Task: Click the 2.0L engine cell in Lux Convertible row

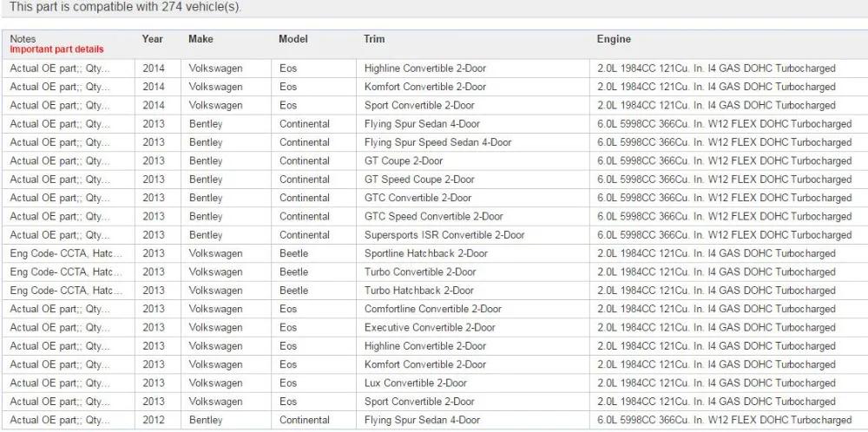Action: click(716, 383)
